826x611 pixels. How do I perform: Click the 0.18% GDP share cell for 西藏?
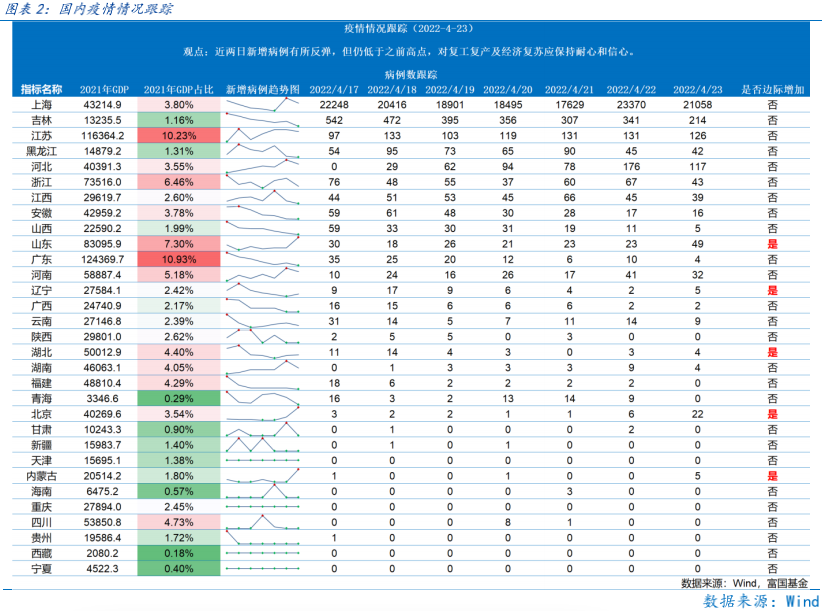coord(179,553)
